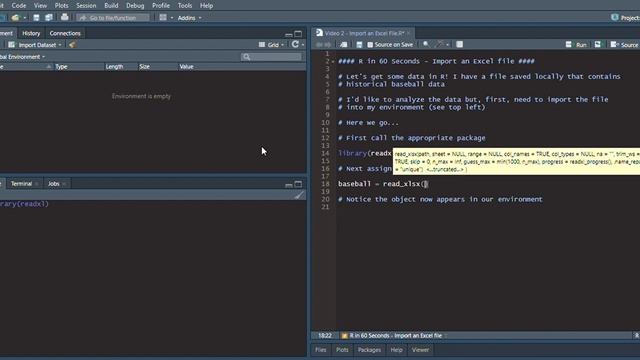The image size is (640, 360).
Task: Switch to the Files tab
Action: (x=321, y=350)
